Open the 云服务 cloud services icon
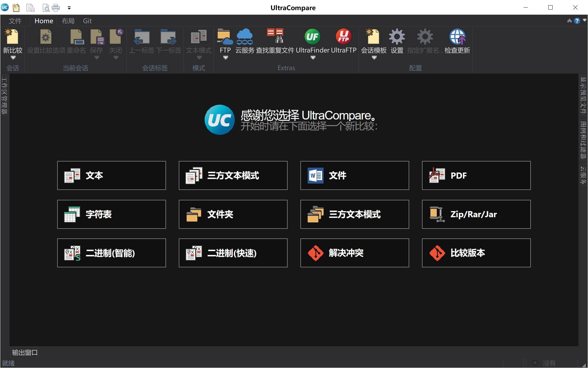 click(244, 37)
